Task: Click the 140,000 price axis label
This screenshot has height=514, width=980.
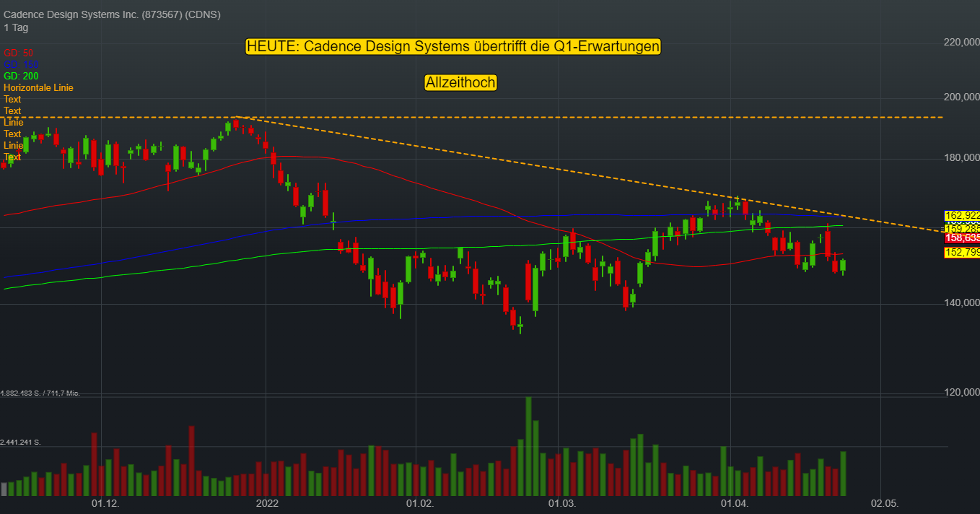Action: (x=962, y=303)
